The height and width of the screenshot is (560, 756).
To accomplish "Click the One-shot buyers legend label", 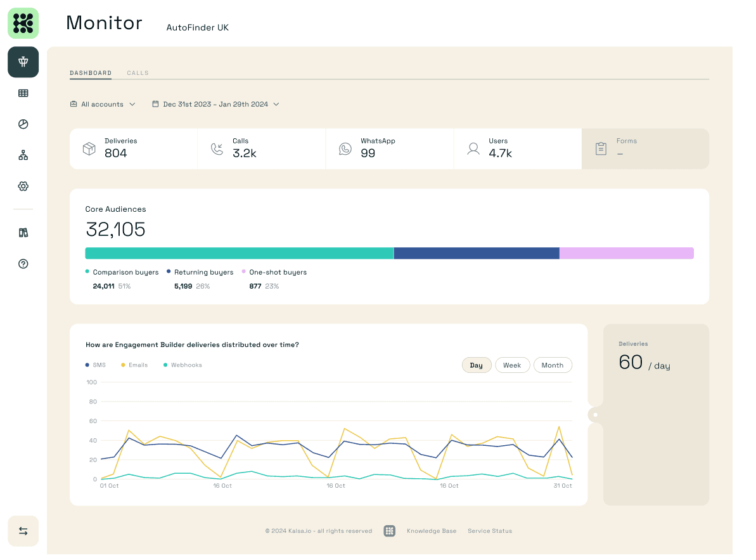I will pyautogui.click(x=278, y=272).
